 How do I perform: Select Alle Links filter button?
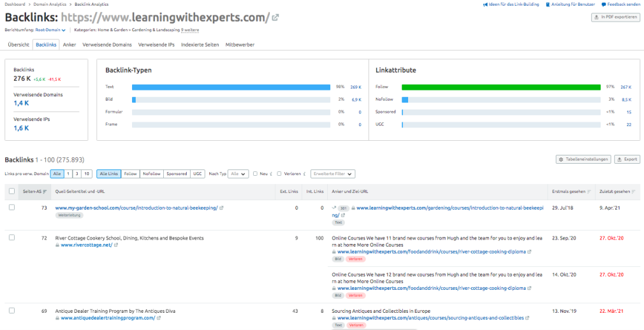(x=109, y=174)
